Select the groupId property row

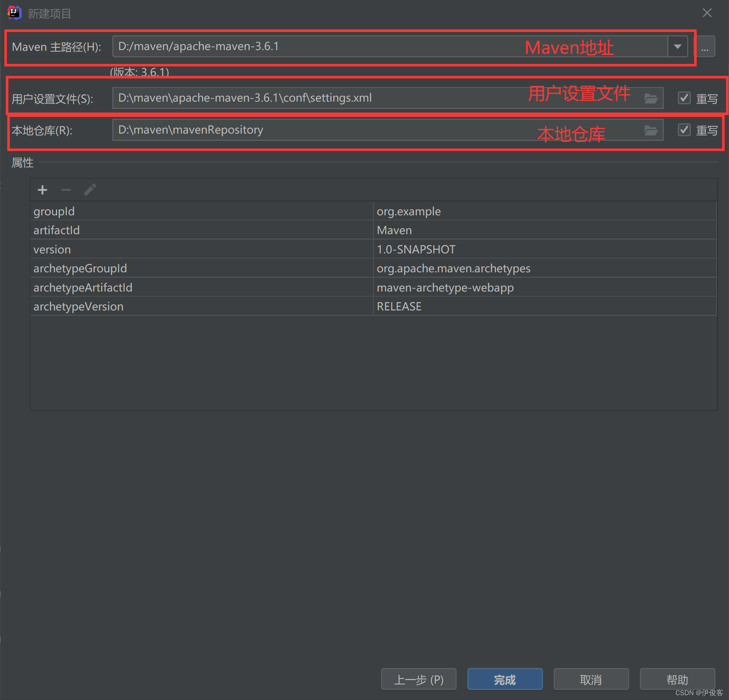[373, 211]
